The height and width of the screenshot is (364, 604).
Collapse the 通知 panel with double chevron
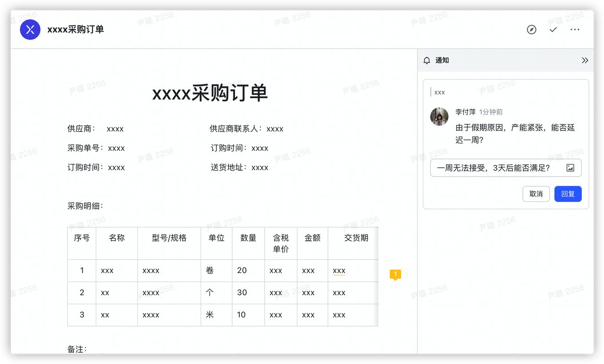(585, 60)
